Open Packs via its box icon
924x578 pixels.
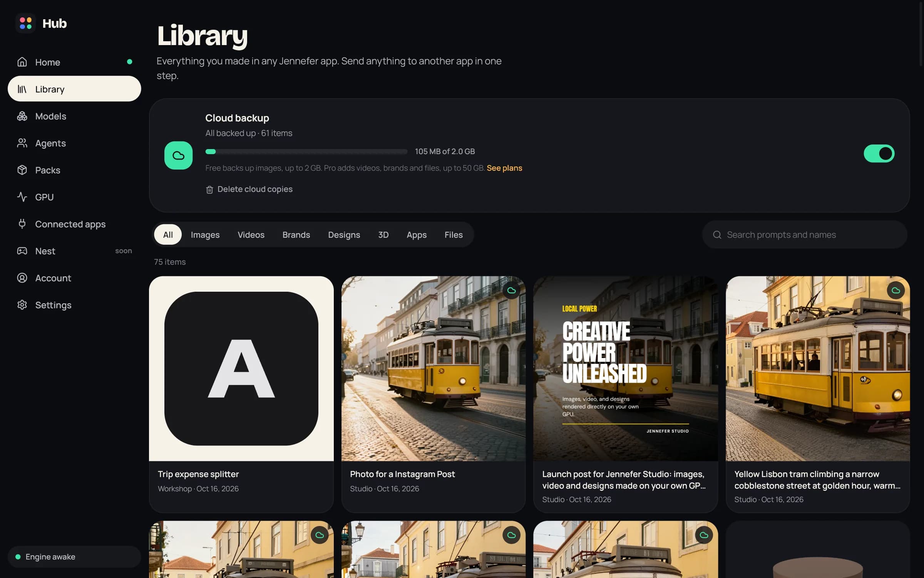point(22,170)
